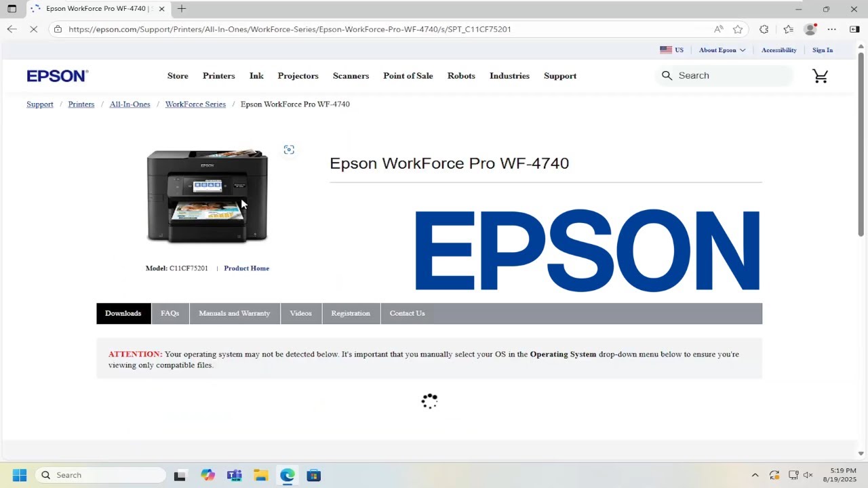Viewport: 868px width, 488px height.
Task: Open File Explorer on the taskbar
Action: 261,475
